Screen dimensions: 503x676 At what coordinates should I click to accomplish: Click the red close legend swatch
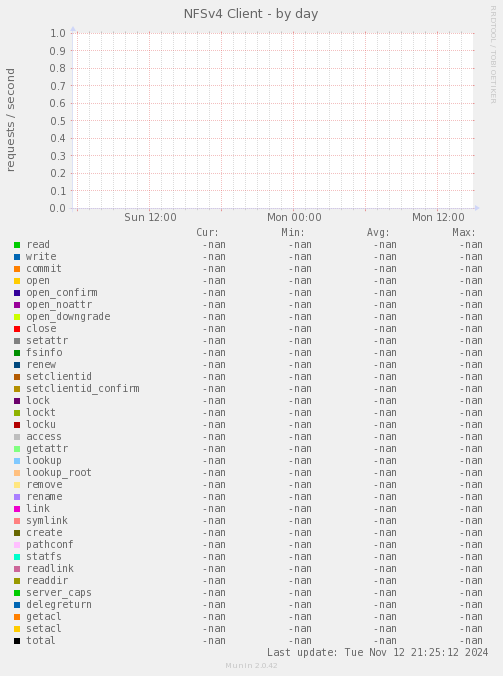click(17, 329)
